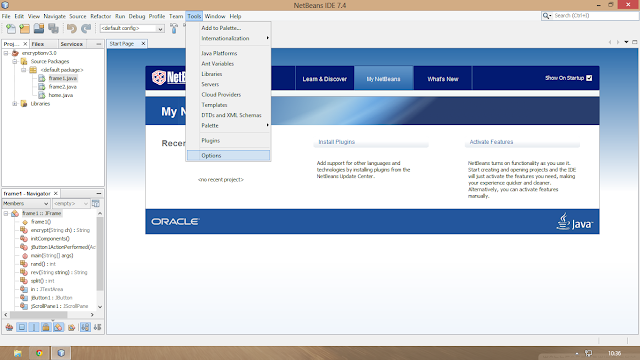Toggle Sort by Name in Navigator

pyautogui.click(x=85, y=327)
